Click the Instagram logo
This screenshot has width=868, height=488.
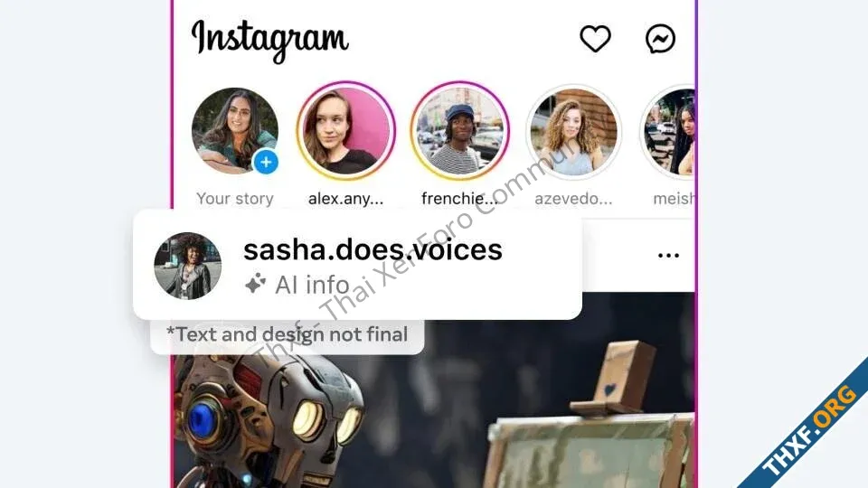[269, 40]
